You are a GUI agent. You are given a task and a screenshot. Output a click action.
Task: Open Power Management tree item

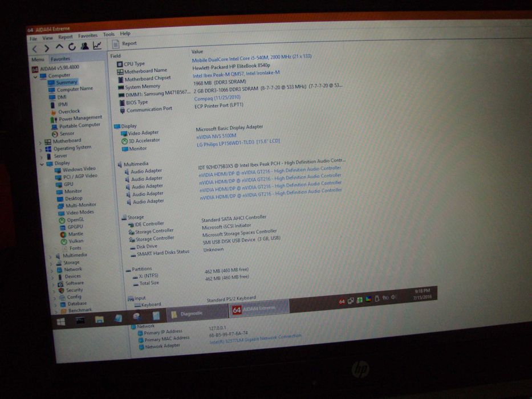pos(80,118)
